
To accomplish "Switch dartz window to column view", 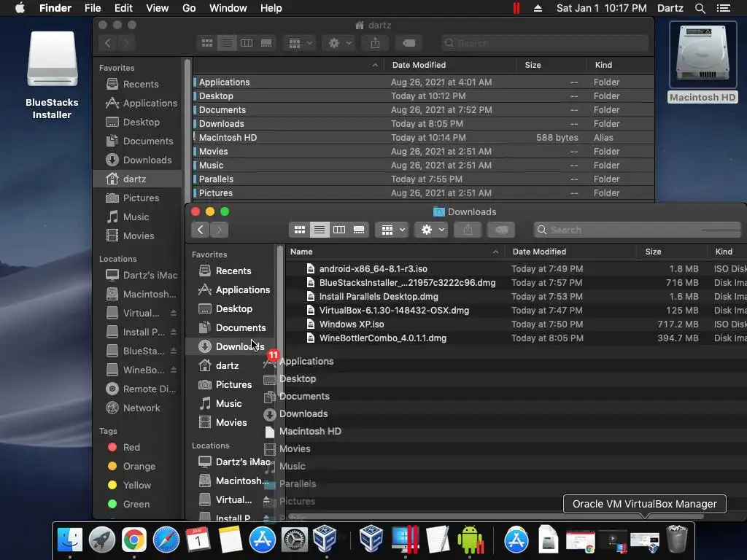I will pos(247,43).
